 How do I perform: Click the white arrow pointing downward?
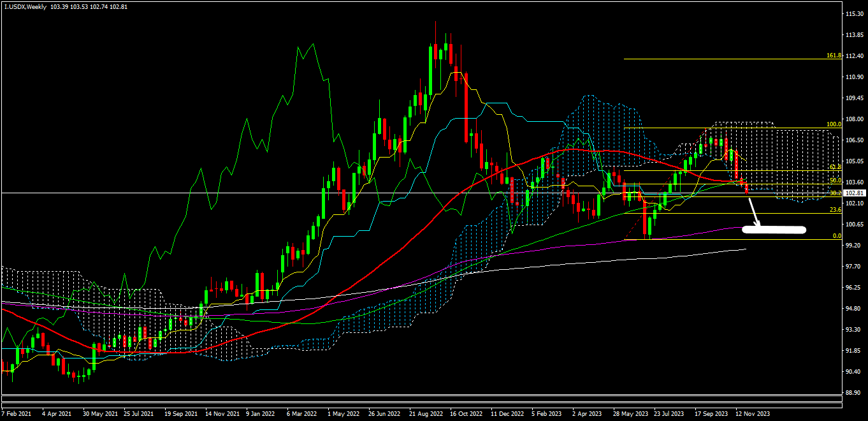(753, 212)
